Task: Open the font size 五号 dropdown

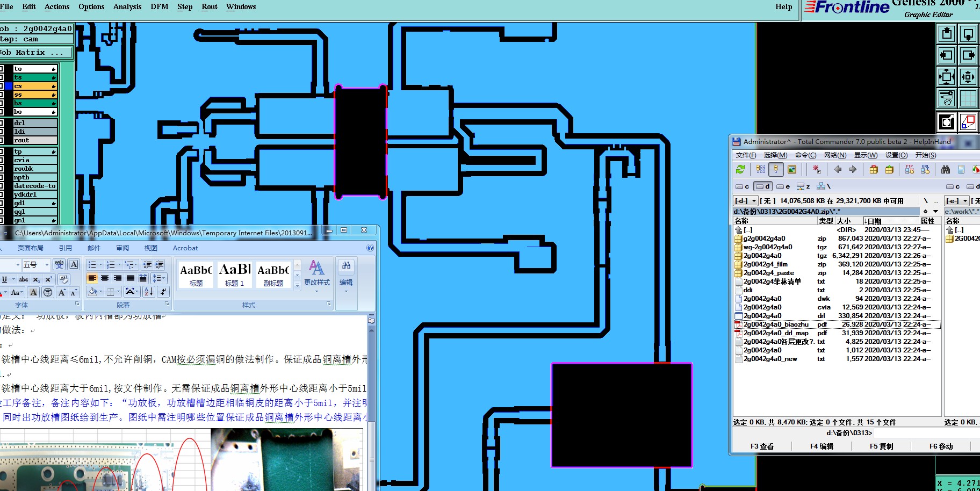Action: 47,264
